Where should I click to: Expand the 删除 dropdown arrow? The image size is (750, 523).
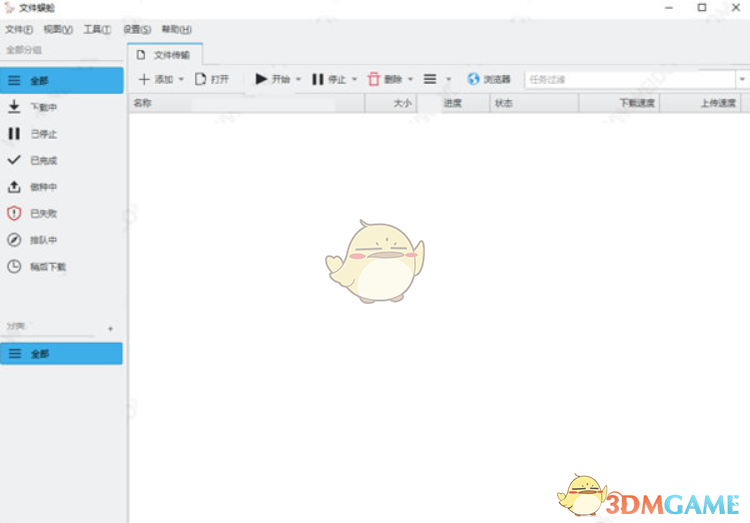point(410,79)
